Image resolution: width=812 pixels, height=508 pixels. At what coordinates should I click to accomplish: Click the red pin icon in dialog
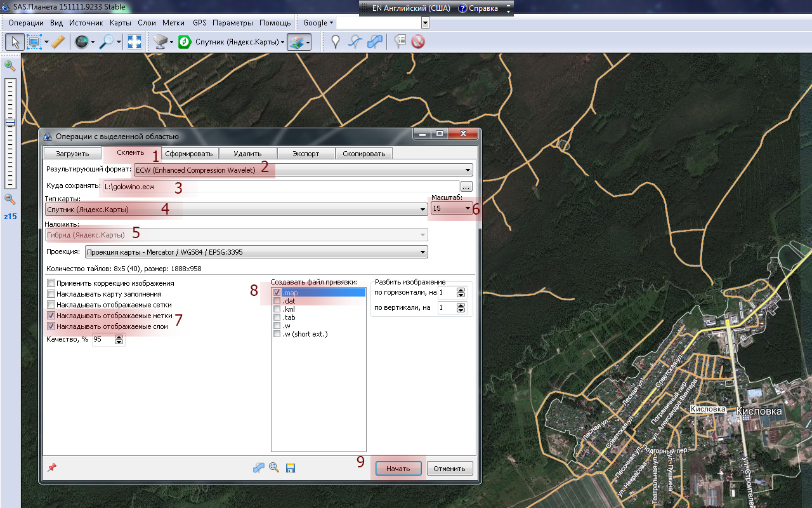pyautogui.click(x=52, y=467)
